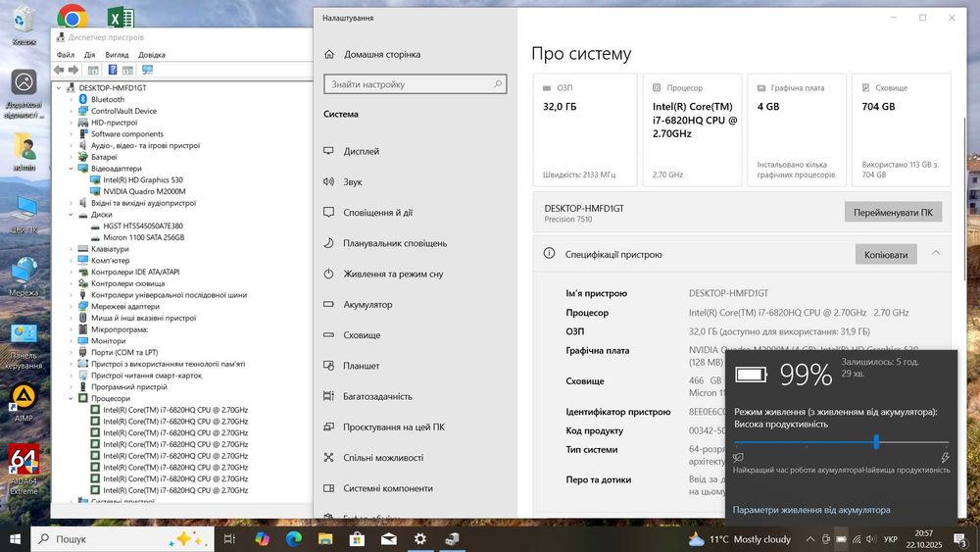The width and height of the screenshot is (980, 552).
Task: Open Task View on the taskbar
Action: point(229,538)
